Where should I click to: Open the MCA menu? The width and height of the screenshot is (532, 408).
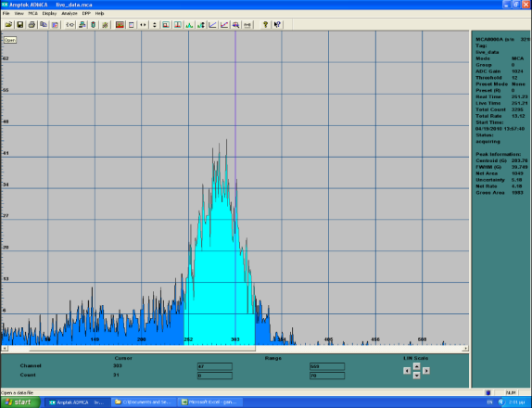33,14
